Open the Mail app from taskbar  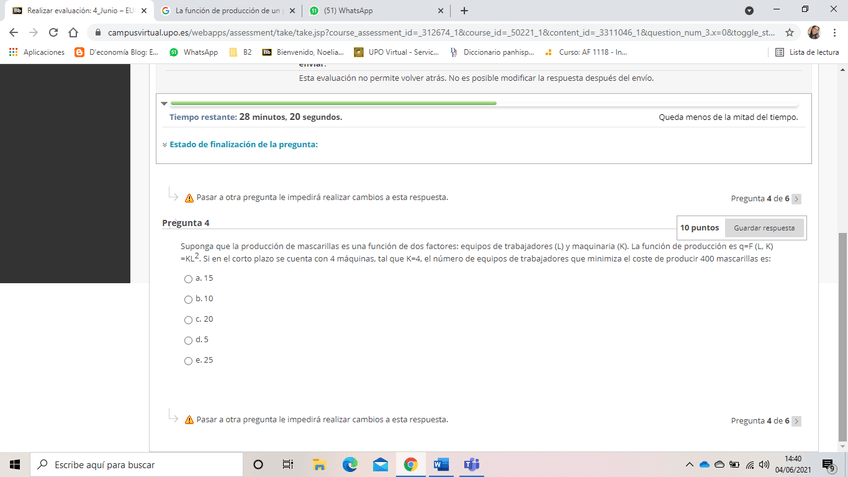pos(380,465)
